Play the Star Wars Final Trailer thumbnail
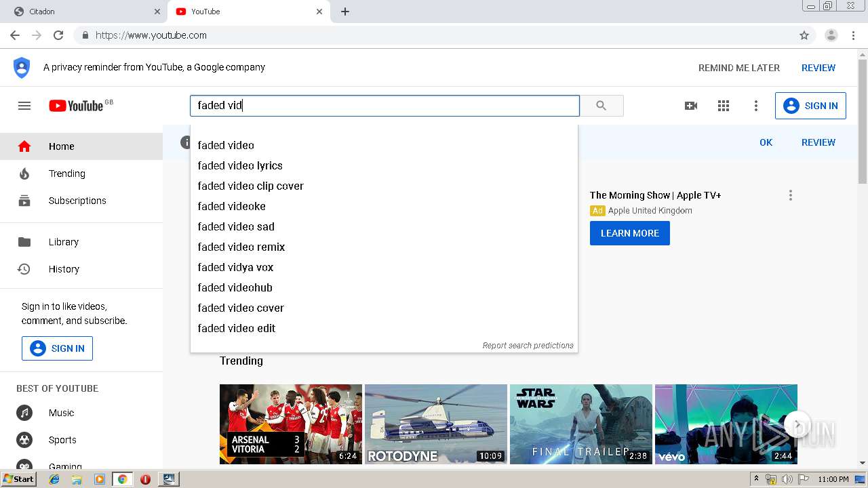The image size is (868, 488). (x=581, y=424)
